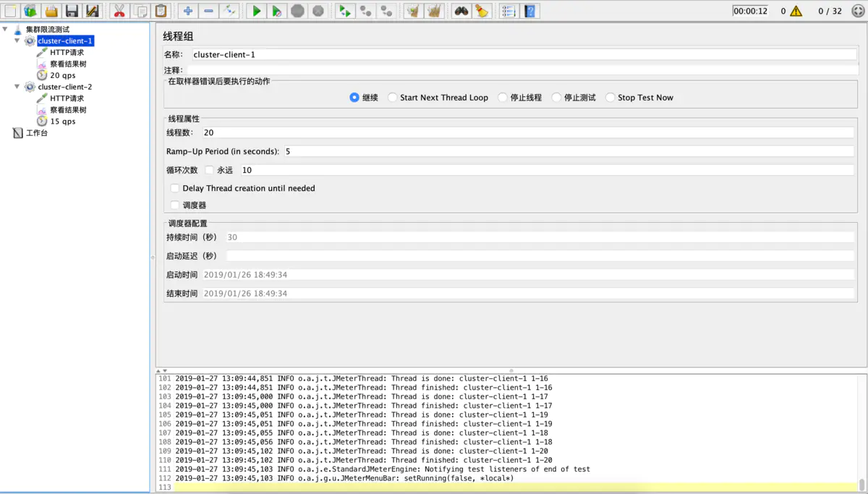The height and width of the screenshot is (494, 868).
Task: Create a new test plan from toolbar
Action: tap(10, 11)
